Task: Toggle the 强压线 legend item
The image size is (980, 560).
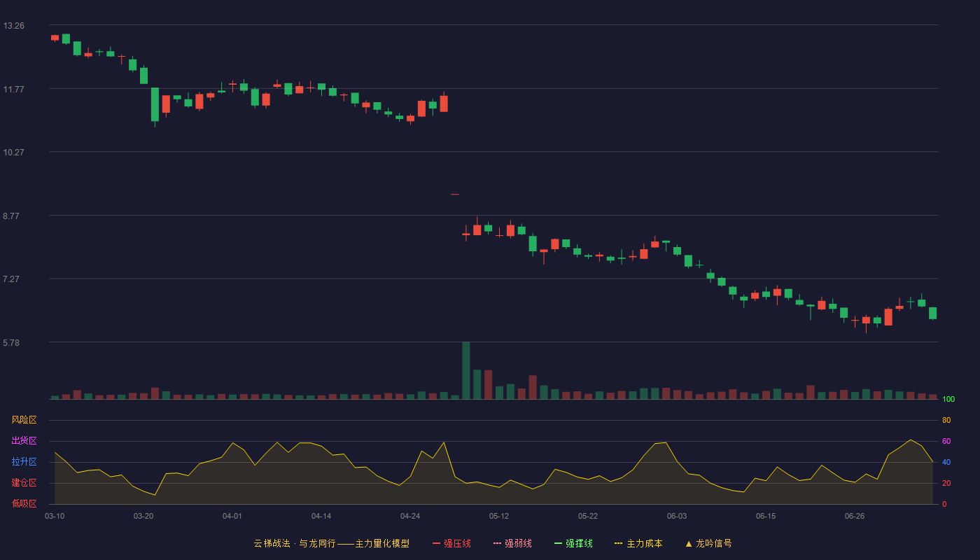Action: tap(451, 543)
